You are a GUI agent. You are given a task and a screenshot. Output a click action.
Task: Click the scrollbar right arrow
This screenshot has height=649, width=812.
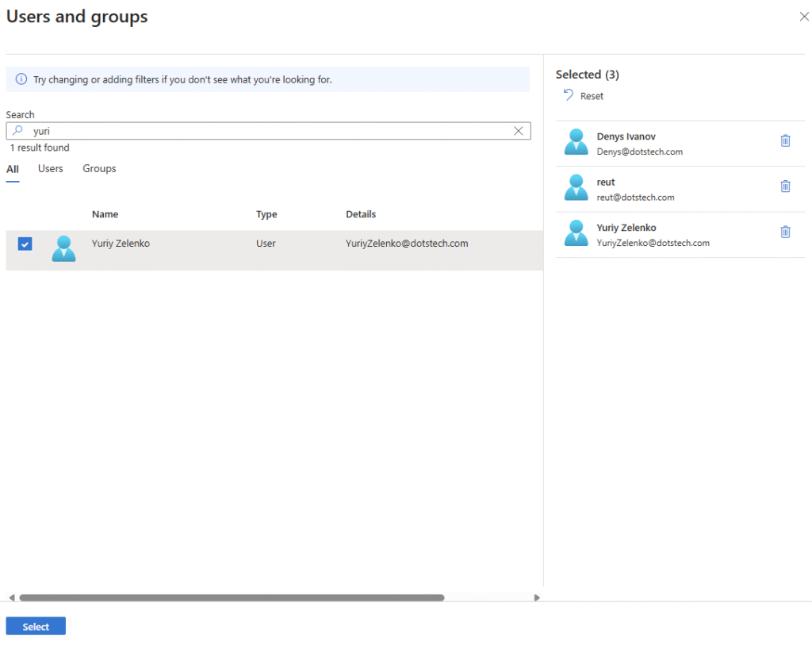pyautogui.click(x=537, y=597)
